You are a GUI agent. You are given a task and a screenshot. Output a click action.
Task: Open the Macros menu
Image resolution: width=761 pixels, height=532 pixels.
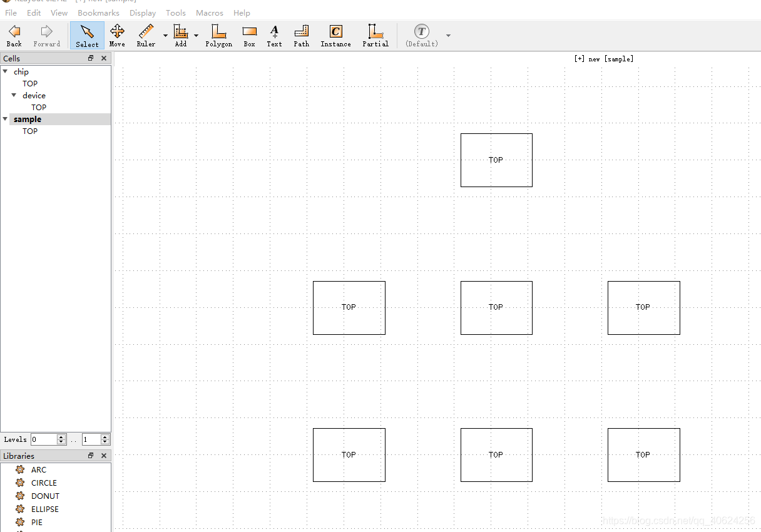[x=210, y=13]
